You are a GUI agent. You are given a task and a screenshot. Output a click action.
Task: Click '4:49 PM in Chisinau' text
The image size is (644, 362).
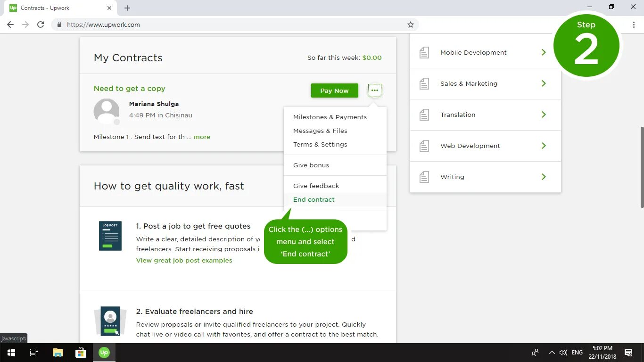[x=161, y=115]
